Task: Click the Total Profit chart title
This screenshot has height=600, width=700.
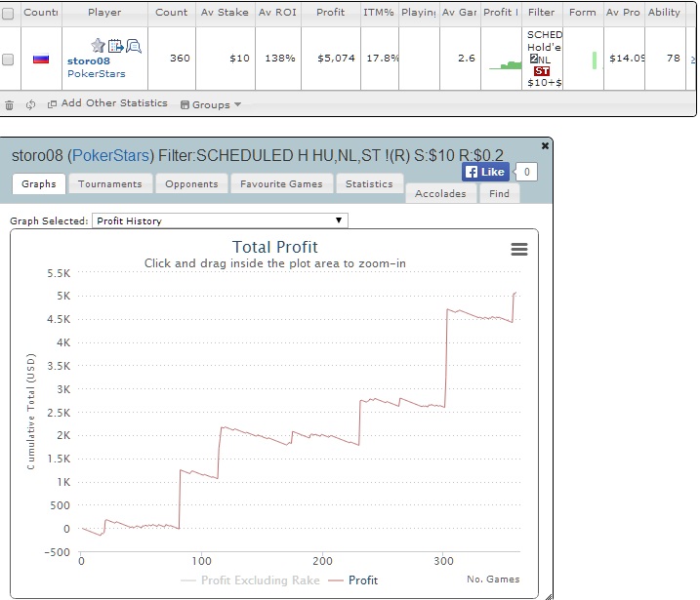Action: [275, 247]
